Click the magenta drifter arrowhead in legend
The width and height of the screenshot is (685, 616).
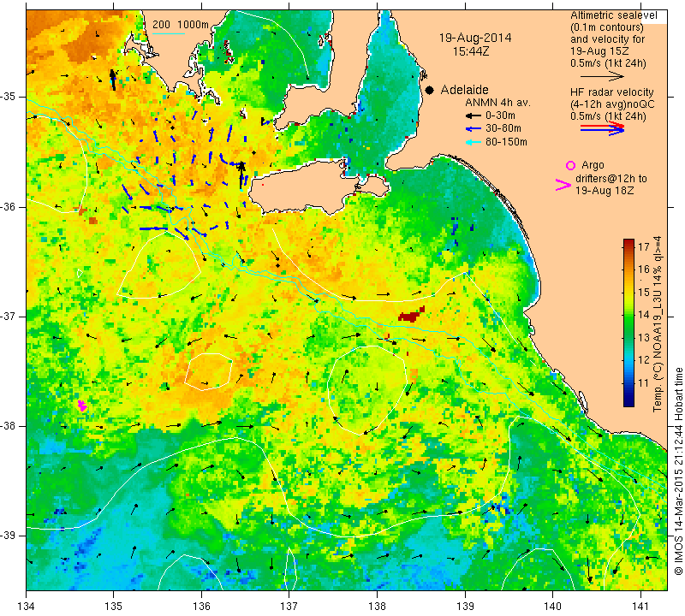point(563,185)
